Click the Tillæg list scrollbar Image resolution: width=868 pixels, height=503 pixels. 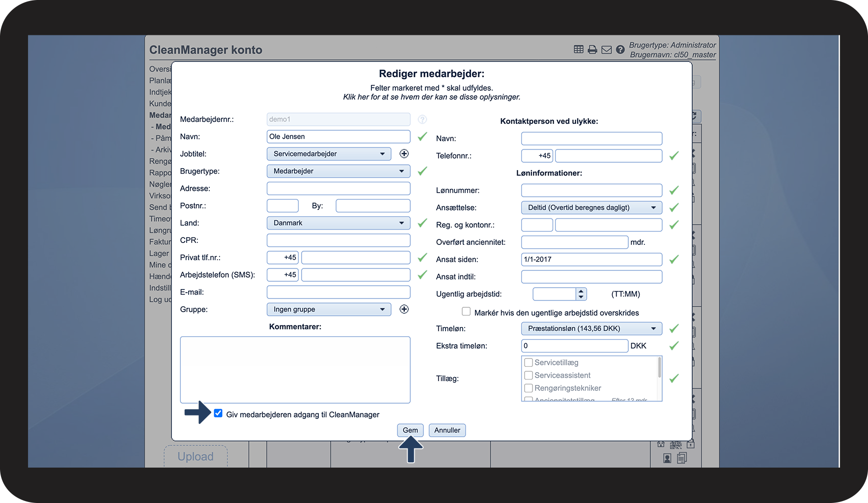(659, 368)
